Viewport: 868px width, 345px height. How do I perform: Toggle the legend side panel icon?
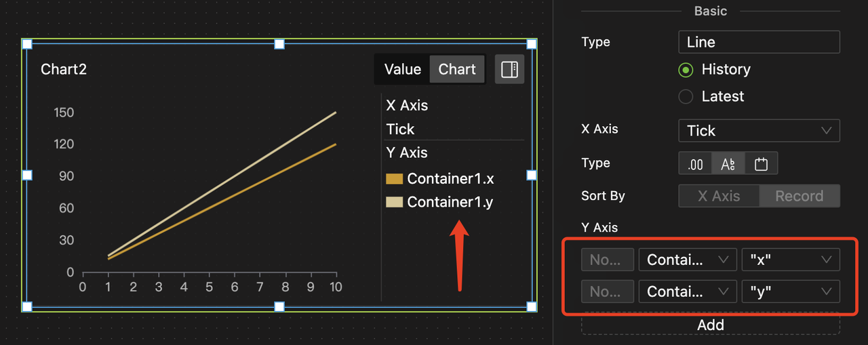pyautogui.click(x=509, y=69)
